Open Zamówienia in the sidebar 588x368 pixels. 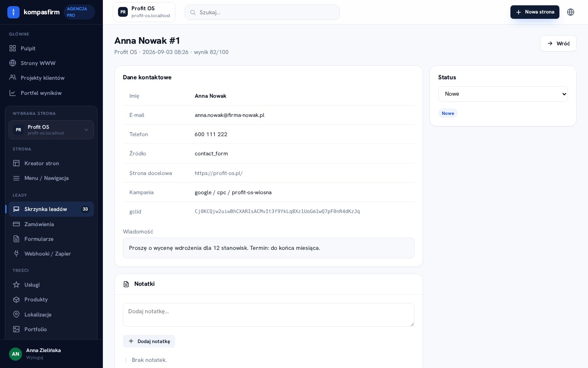tap(51, 224)
